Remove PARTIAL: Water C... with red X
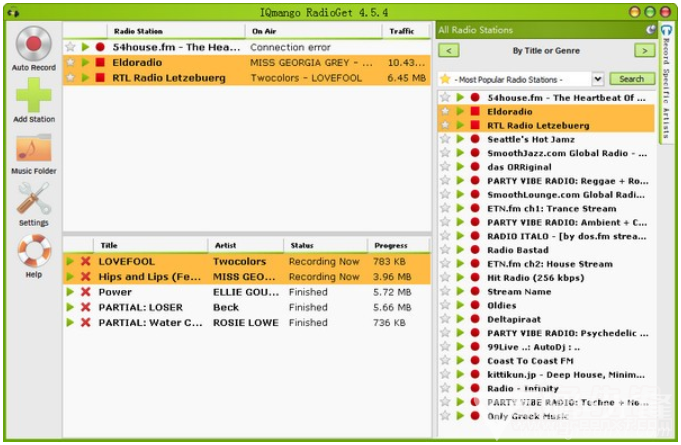The image size is (681, 445). [86, 323]
